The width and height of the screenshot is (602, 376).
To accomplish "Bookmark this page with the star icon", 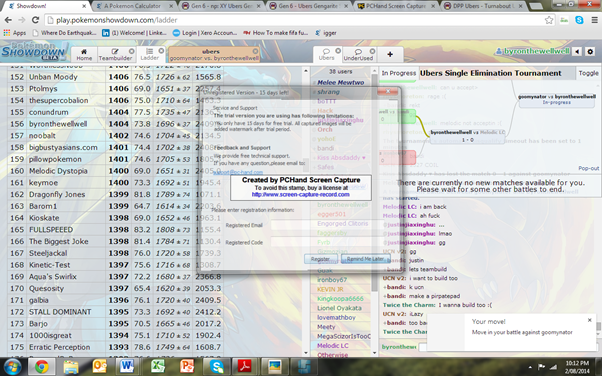I will coord(549,20).
